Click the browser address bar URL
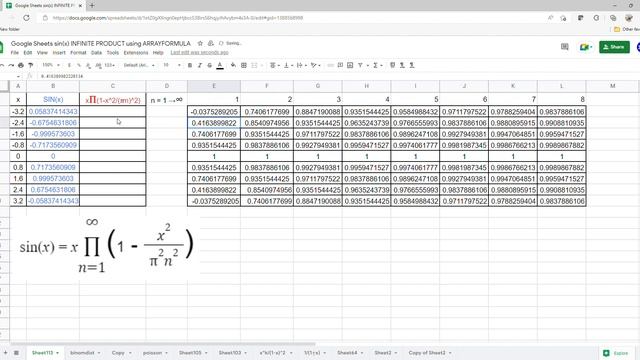 [178, 18]
